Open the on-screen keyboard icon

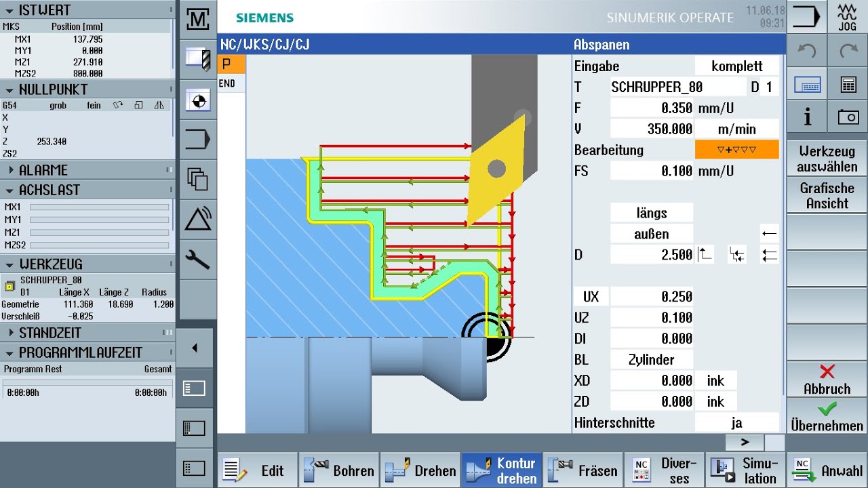[807, 85]
